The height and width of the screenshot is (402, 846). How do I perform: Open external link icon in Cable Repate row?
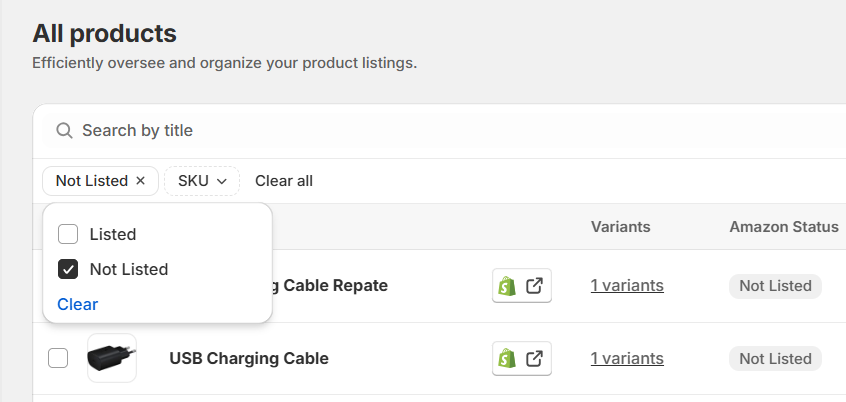(534, 285)
